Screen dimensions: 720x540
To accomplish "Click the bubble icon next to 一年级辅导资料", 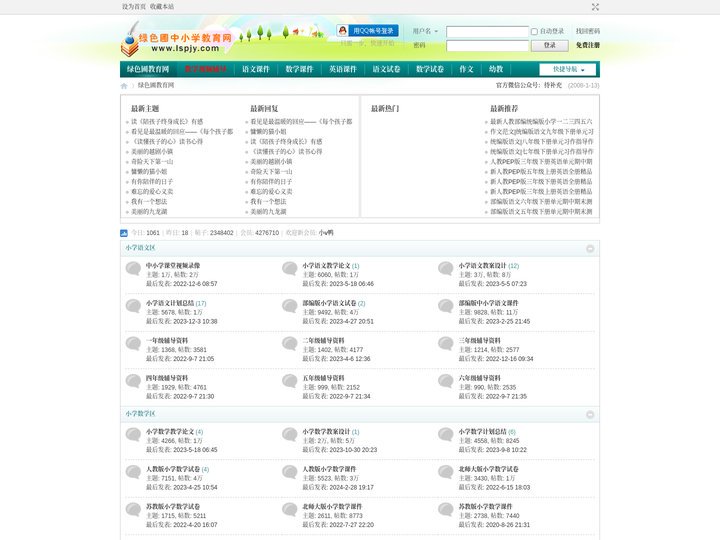I will 133,343.
